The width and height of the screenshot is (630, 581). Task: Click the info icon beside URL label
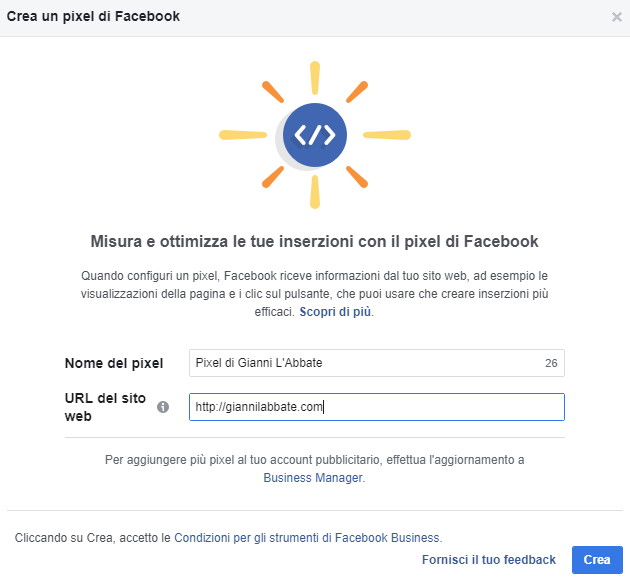163,407
